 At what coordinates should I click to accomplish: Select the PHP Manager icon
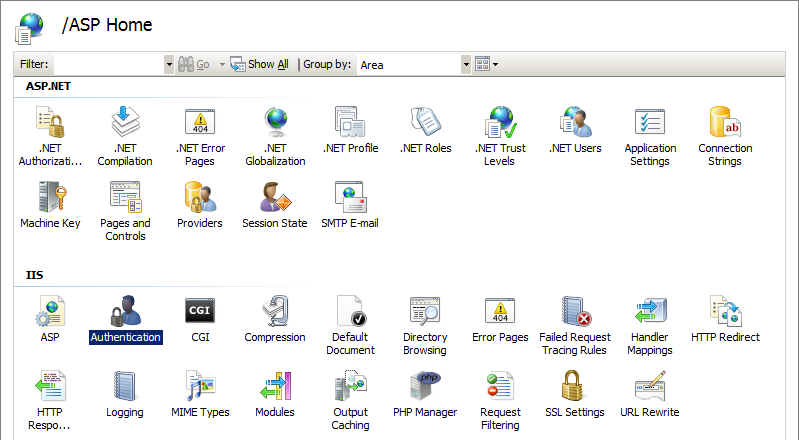click(425, 394)
